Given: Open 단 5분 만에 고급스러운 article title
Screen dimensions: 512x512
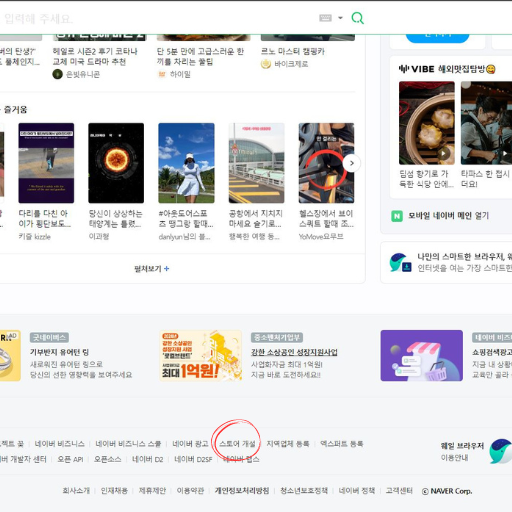Looking at the screenshot, I should [x=200, y=56].
